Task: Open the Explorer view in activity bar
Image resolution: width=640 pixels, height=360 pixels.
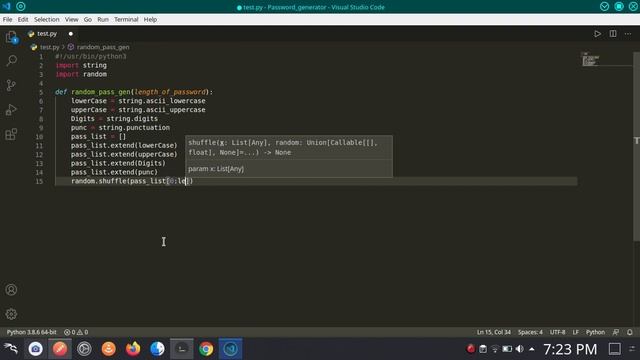Action: coord(11,37)
